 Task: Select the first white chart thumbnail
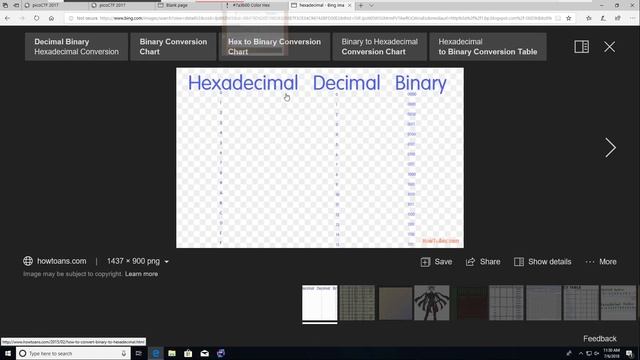[x=320, y=302]
